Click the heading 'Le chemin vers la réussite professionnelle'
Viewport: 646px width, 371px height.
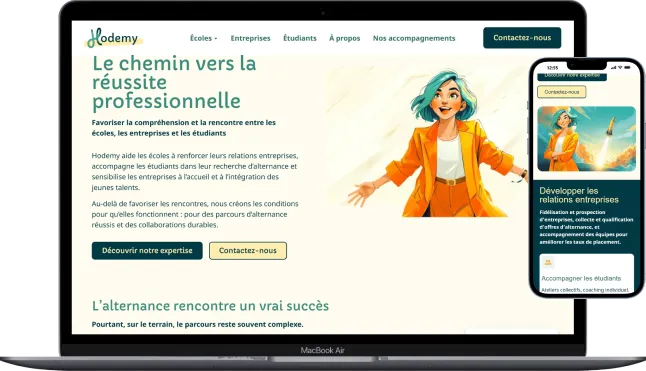tap(174, 82)
